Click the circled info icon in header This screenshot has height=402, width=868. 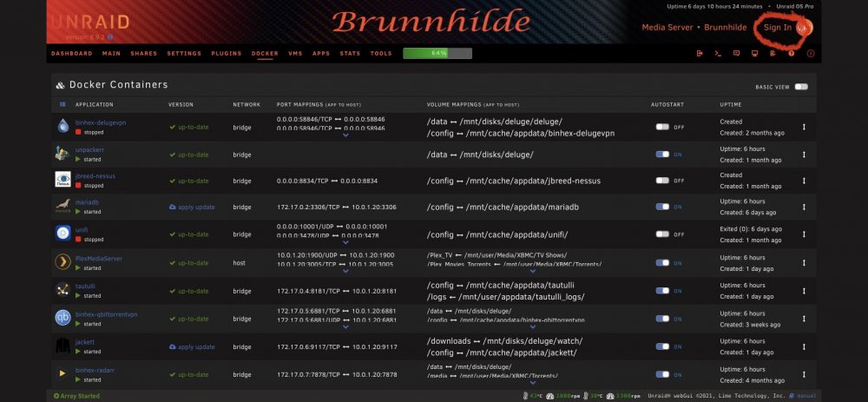tap(811, 53)
